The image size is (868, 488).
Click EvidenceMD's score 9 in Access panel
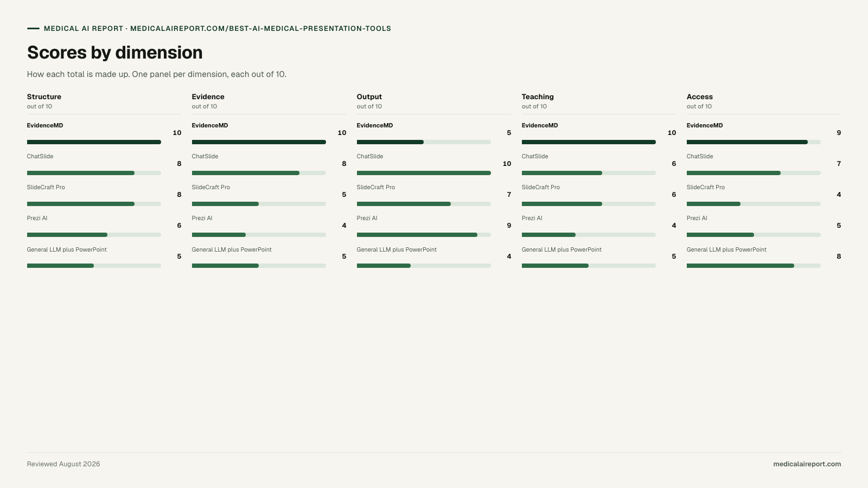(x=839, y=133)
